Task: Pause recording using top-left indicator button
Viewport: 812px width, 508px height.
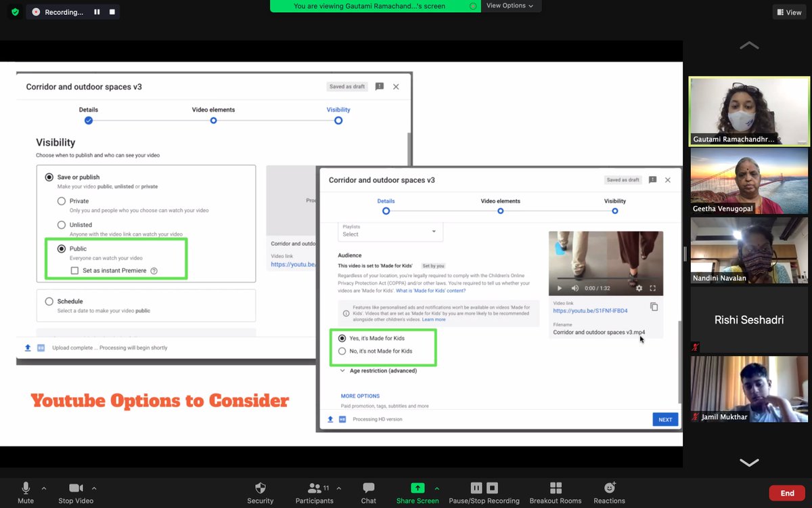Action: tap(97, 12)
